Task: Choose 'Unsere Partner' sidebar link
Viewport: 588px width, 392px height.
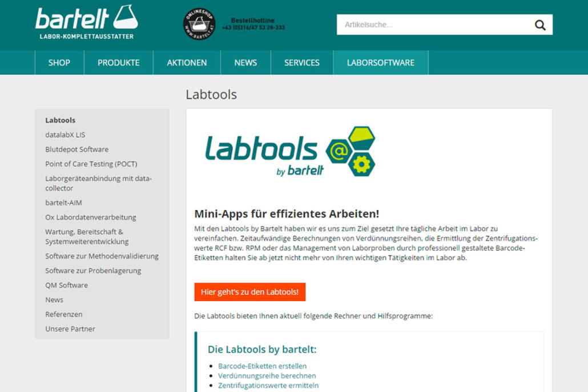Action: click(70, 329)
